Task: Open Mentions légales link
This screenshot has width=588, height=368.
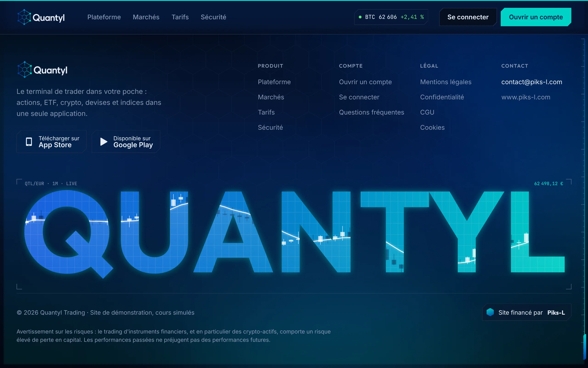Action: 446,82
